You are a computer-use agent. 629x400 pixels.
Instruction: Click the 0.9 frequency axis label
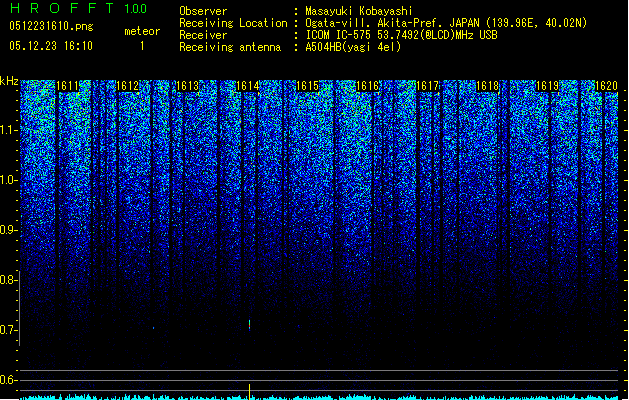(x=9, y=230)
